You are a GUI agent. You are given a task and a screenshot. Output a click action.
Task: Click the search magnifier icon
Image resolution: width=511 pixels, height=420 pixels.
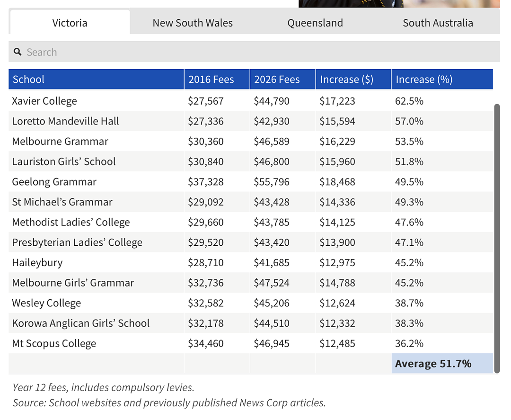point(18,52)
